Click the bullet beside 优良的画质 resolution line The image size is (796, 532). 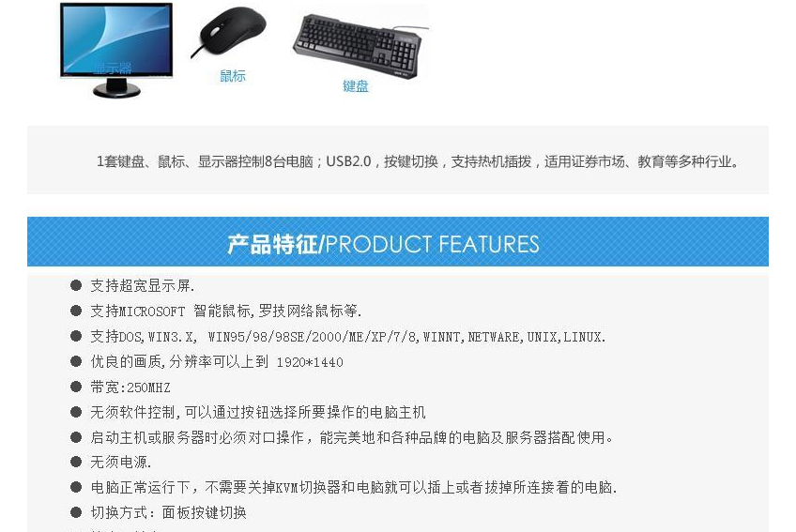tap(76, 361)
